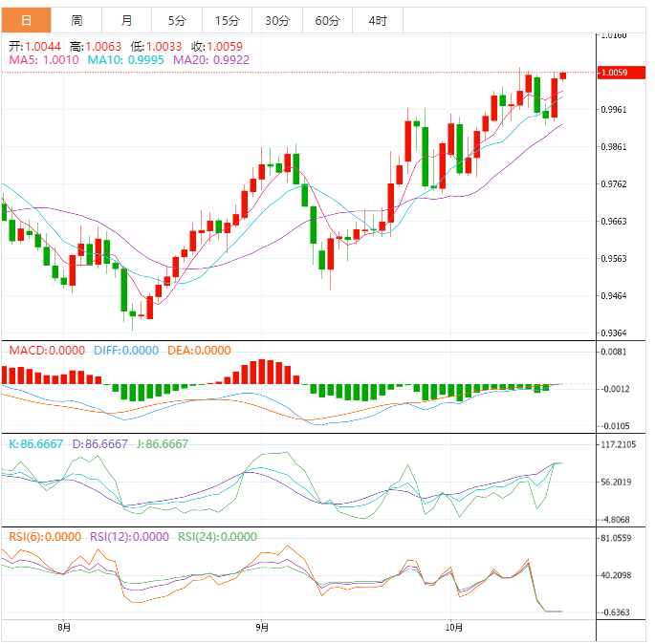Click the DEA value label
Image resolution: width=655 pixels, height=644 pixels.
pyautogui.click(x=199, y=351)
